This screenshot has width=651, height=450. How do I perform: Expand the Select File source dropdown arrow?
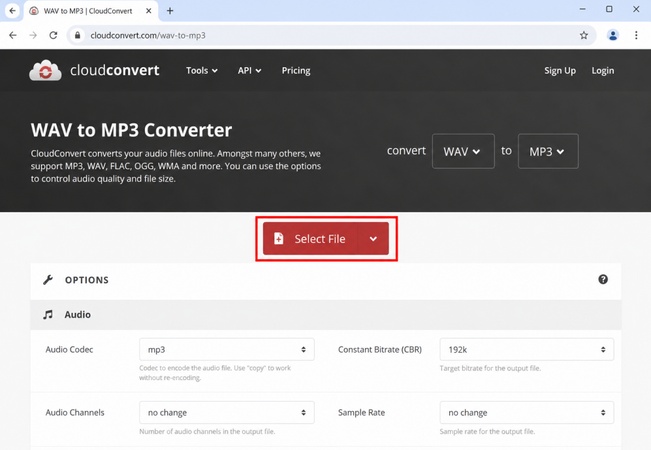point(373,238)
